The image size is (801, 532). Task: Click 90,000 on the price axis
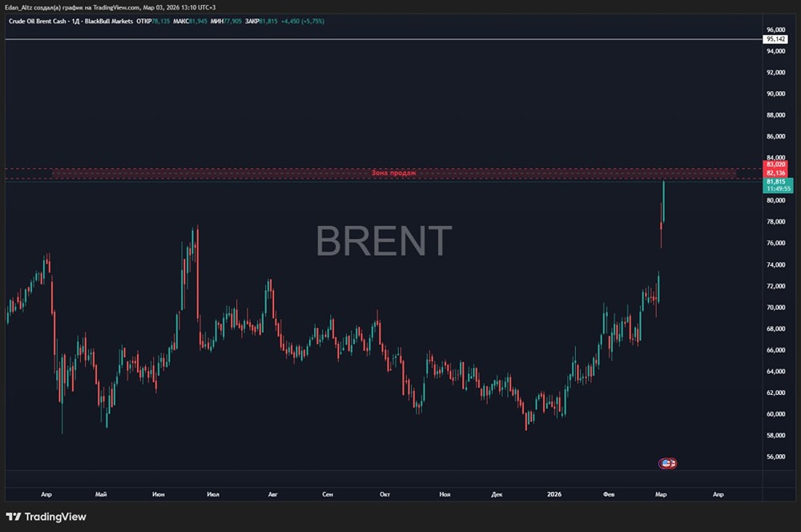(775, 94)
